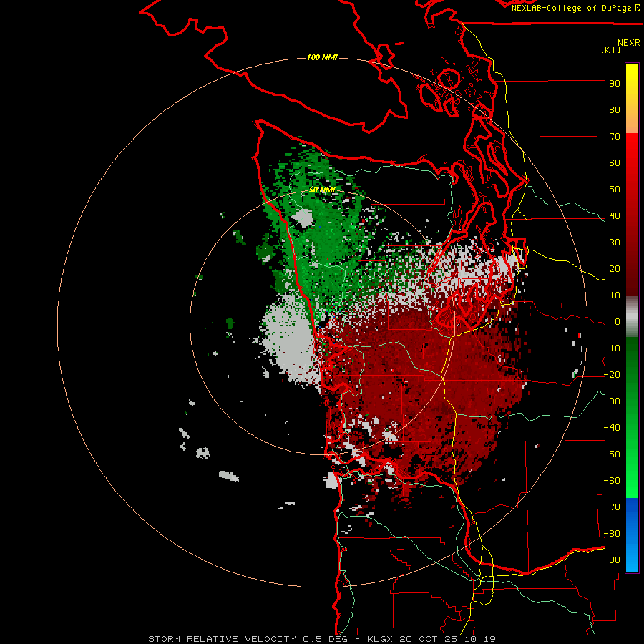
Task: Click the KT units label above the color scale
Action: [x=611, y=49]
